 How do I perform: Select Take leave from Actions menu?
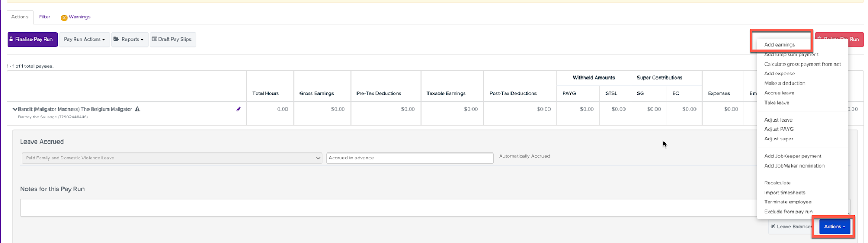[x=777, y=103]
